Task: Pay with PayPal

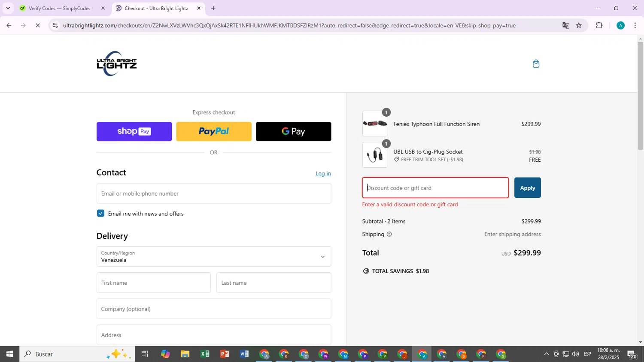Action: pyautogui.click(x=214, y=132)
